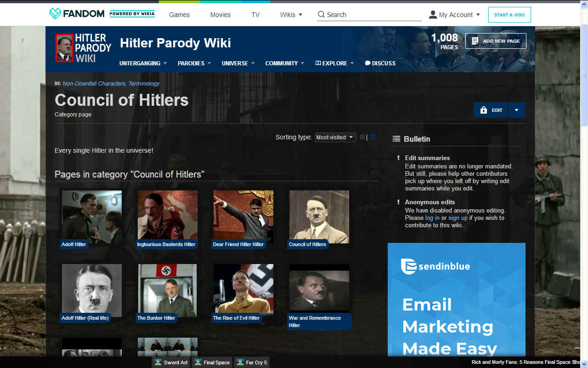
Task: Click the 1,008 PAGES counter
Action: click(444, 41)
